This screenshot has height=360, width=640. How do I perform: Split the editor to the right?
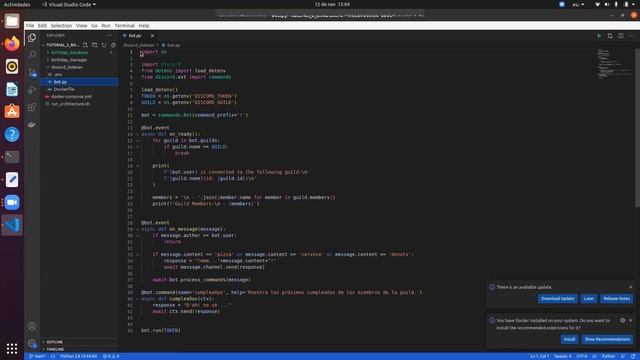pyautogui.click(x=621, y=36)
